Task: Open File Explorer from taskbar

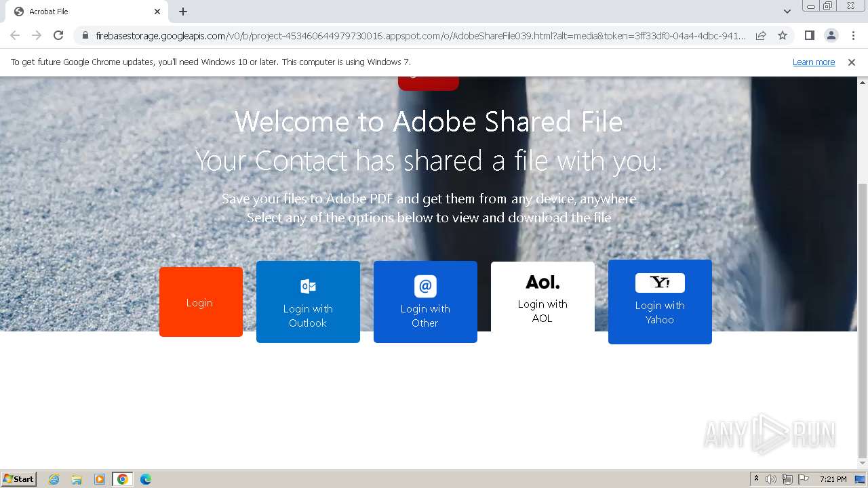Action: pyautogui.click(x=77, y=479)
